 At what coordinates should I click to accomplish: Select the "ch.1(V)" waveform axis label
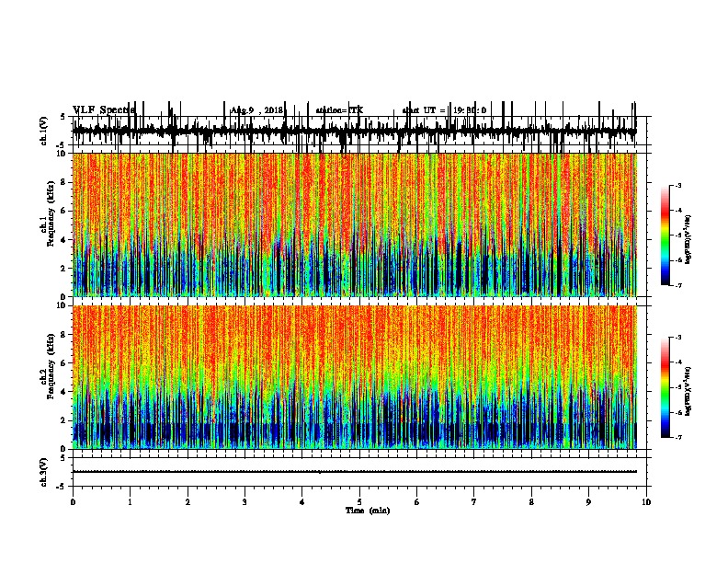(x=44, y=131)
